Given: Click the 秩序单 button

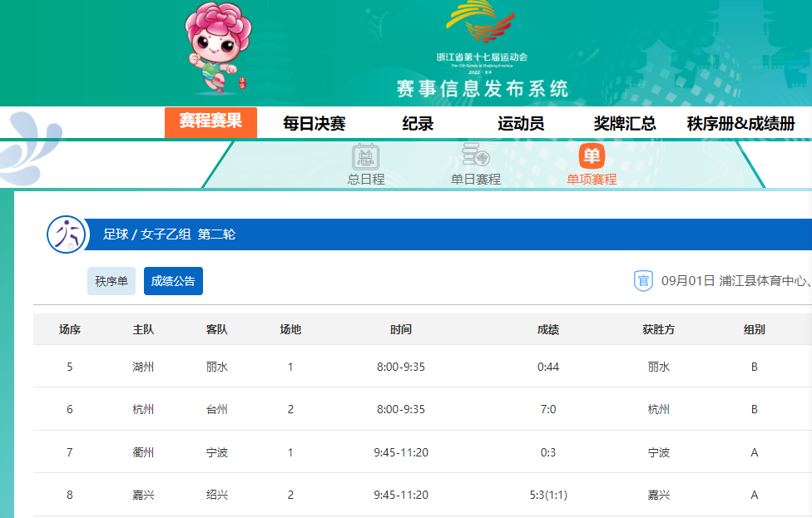Looking at the screenshot, I should coord(111,281).
